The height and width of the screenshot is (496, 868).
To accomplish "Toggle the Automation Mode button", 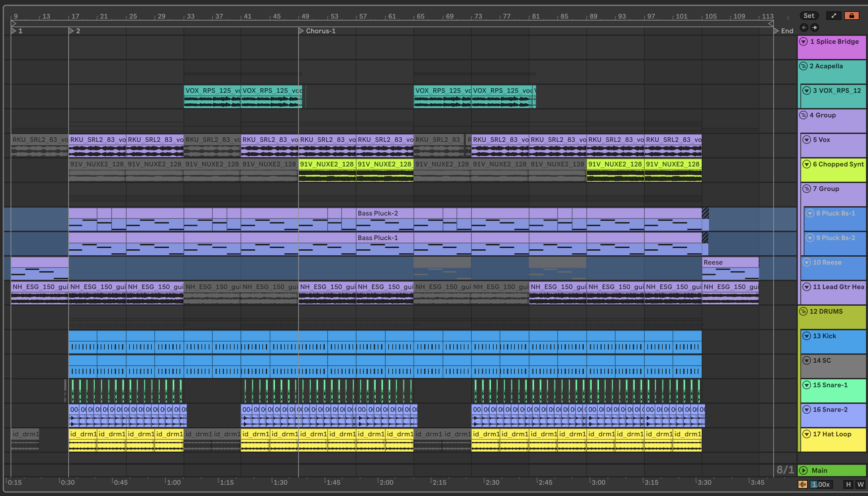I will (833, 16).
